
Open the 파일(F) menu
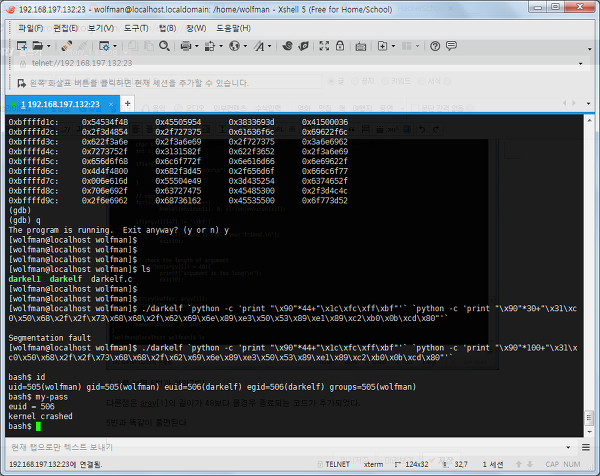[x=31, y=28]
